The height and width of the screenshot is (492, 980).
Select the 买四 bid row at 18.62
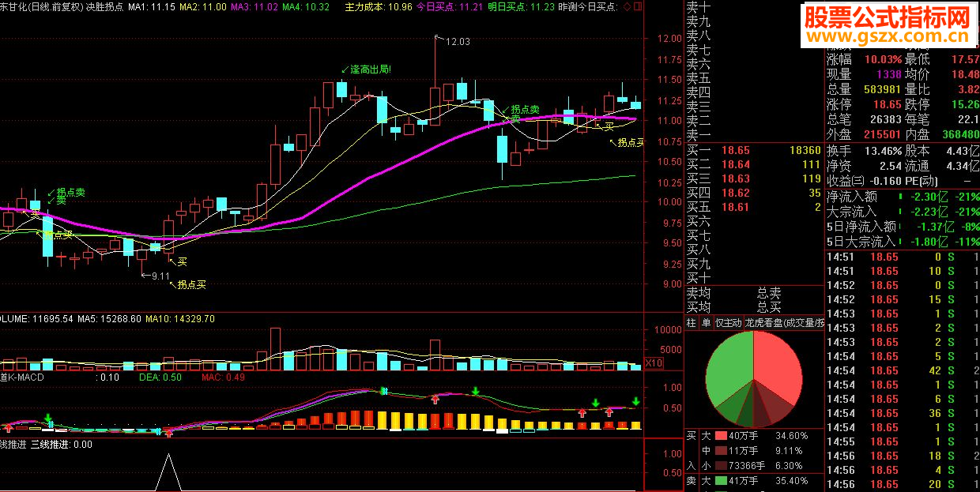click(754, 193)
